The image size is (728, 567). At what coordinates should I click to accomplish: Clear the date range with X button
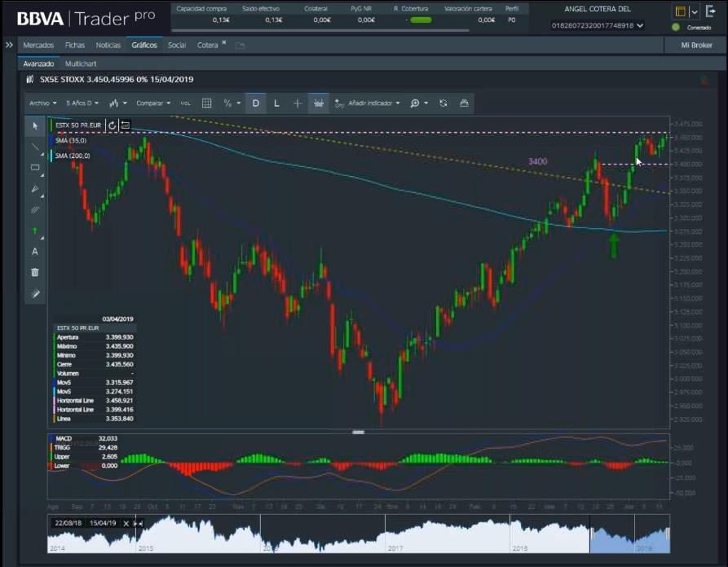tap(126, 523)
